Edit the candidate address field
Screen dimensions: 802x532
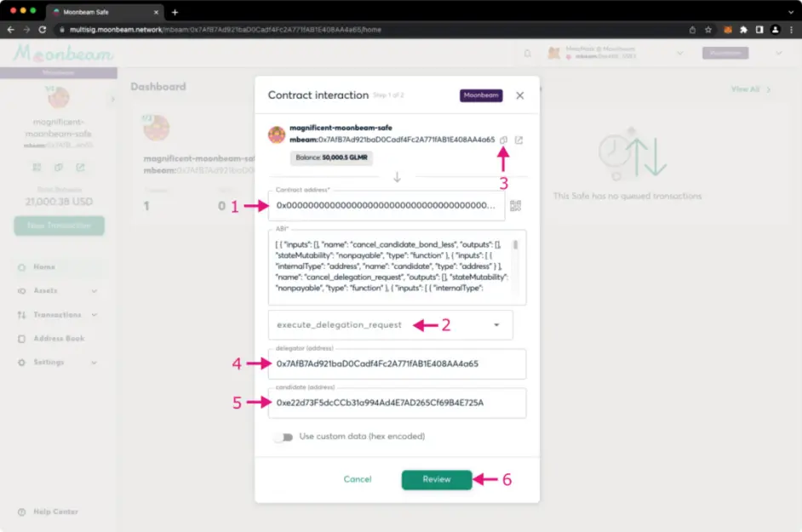point(397,403)
